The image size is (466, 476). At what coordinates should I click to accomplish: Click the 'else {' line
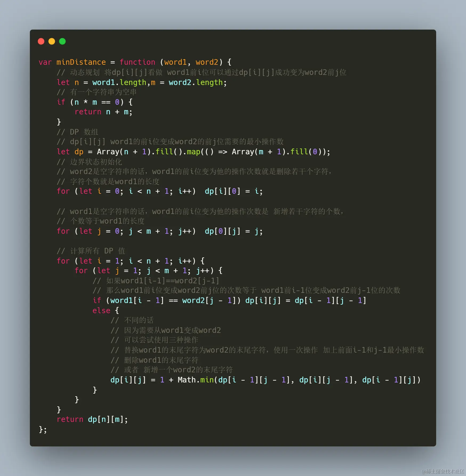tap(106, 310)
